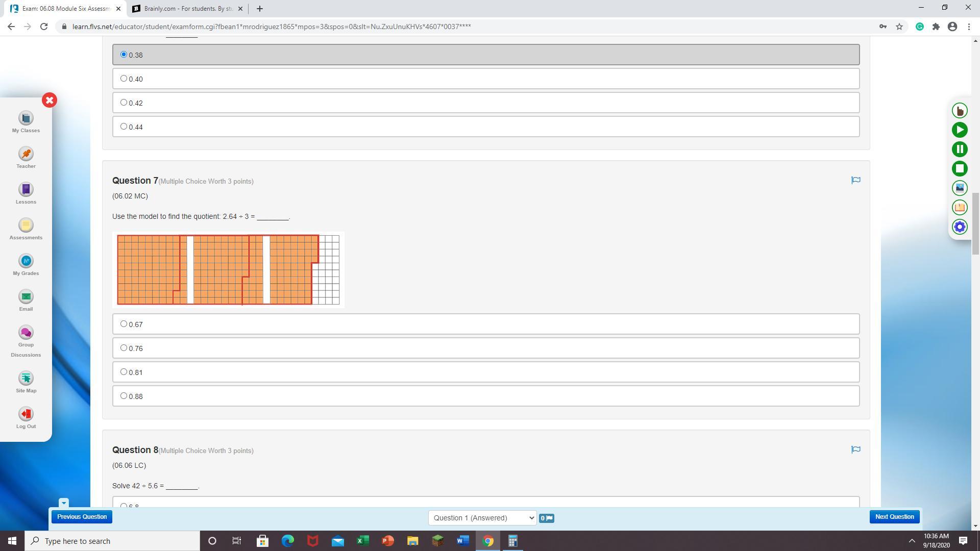
Task: Choose the 0.76 radio option
Action: [124, 348]
